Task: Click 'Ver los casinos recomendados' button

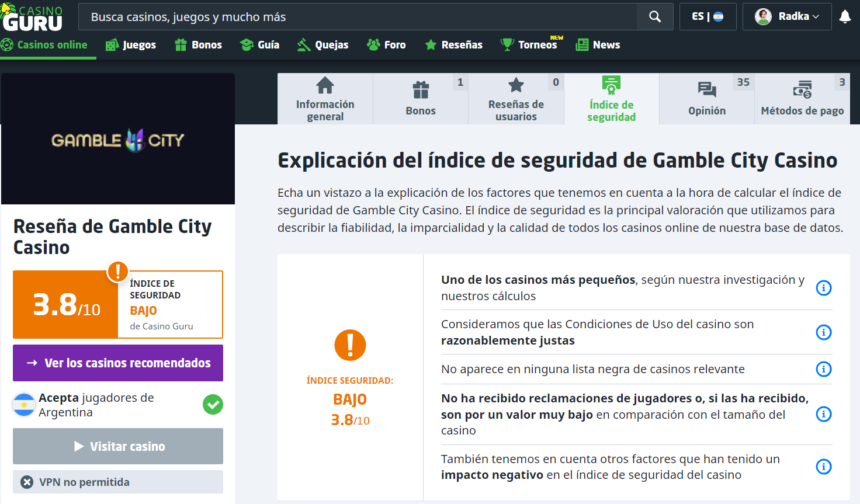Action: (118, 363)
